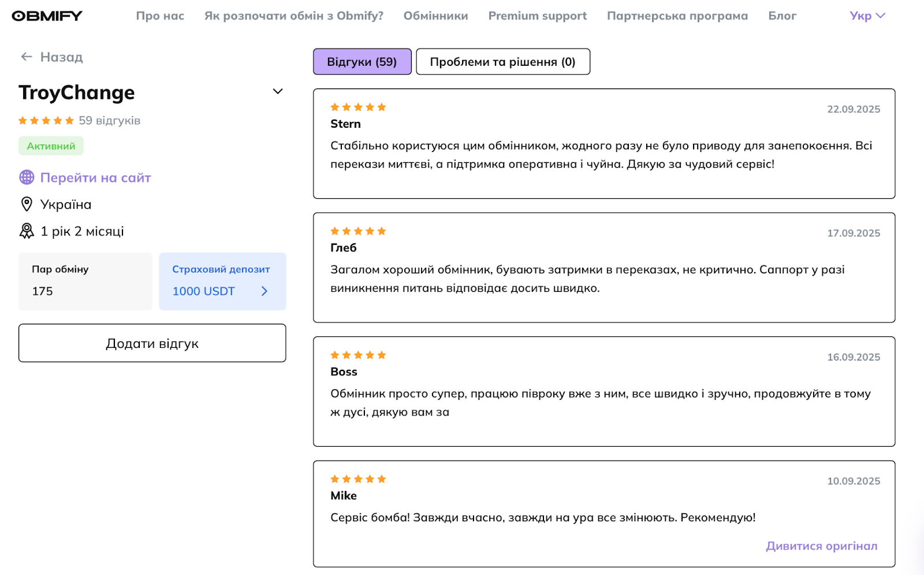This screenshot has width=924, height=575.
Task: Open the Укр language dropdown
Action: [x=867, y=16]
